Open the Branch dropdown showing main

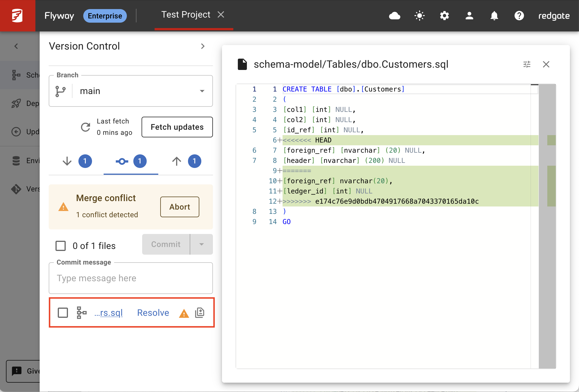click(131, 91)
